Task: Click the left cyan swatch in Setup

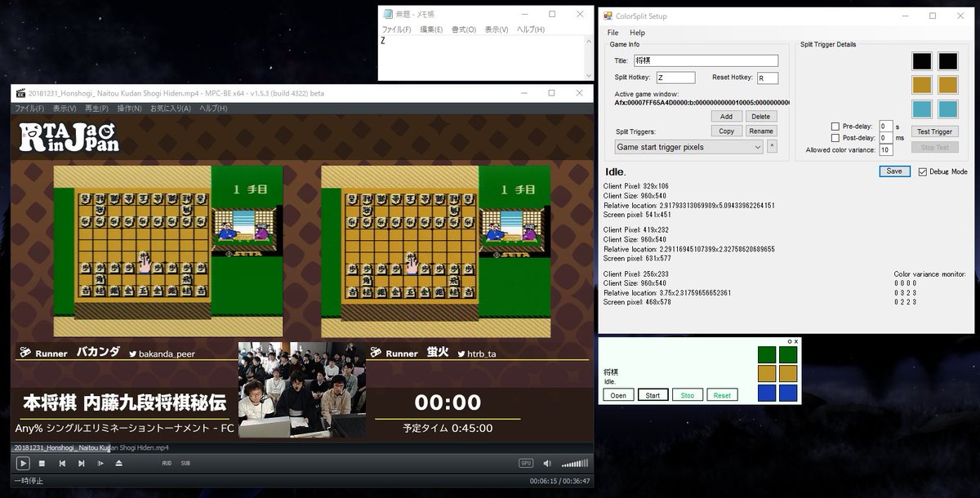Action: tap(921, 109)
